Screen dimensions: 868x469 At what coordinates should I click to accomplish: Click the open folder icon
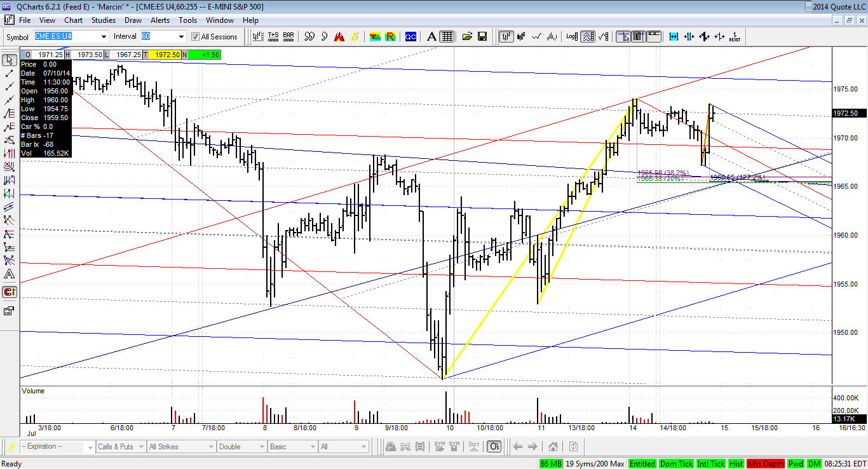click(x=467, y=36)
